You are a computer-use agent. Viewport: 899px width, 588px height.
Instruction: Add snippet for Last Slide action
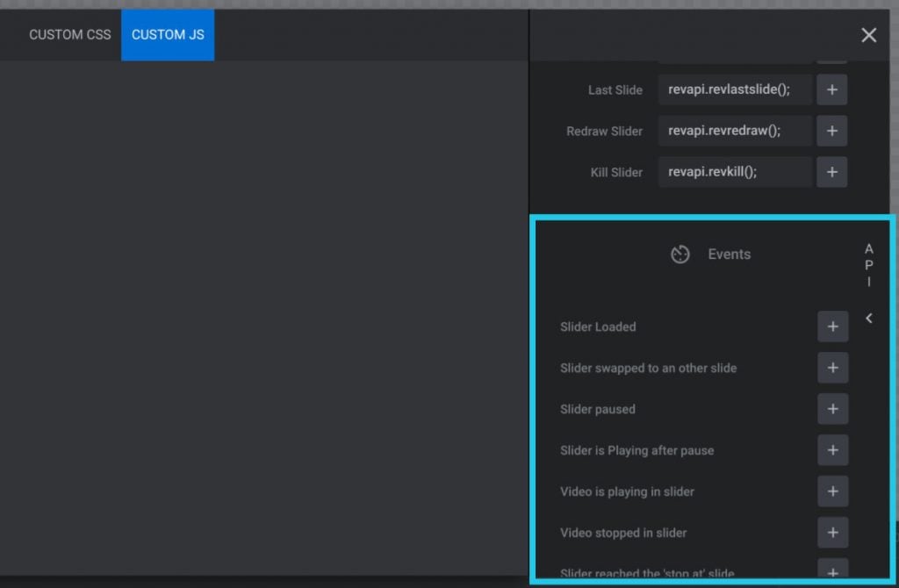[831, 89]
